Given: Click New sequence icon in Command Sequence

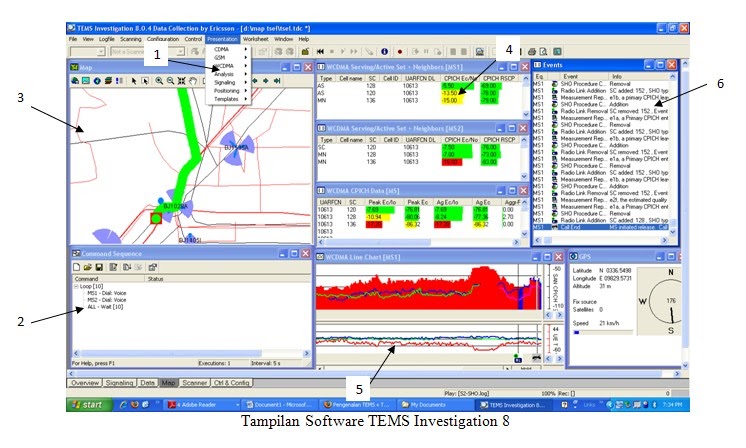Looking at the screenshot, I should point(76,267).
